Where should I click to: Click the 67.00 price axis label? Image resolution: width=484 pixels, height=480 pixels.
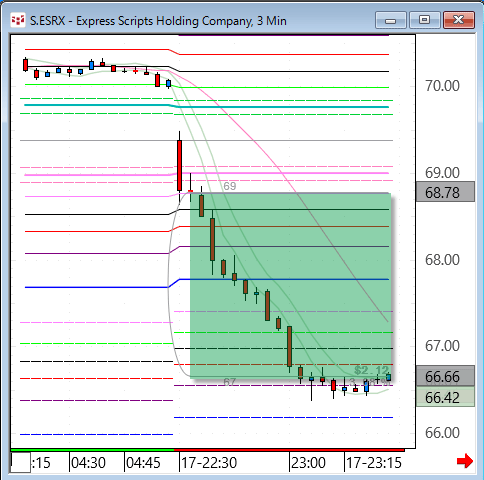[442, 346]
